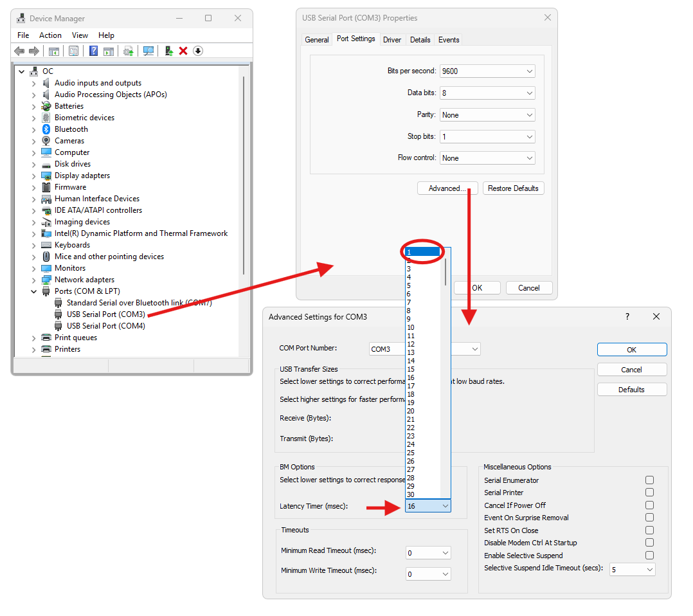Select value 10 in latency timer list
Screen dimensions: 693x616
(x=423, y=327)
